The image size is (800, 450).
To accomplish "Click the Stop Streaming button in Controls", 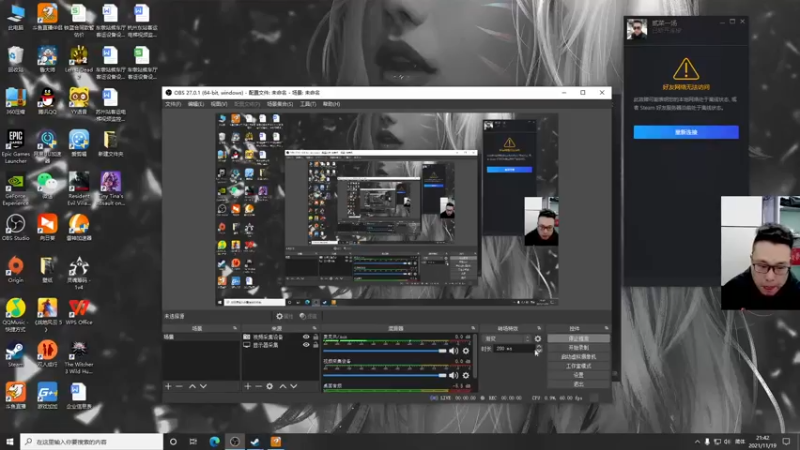I will point(579,338).
